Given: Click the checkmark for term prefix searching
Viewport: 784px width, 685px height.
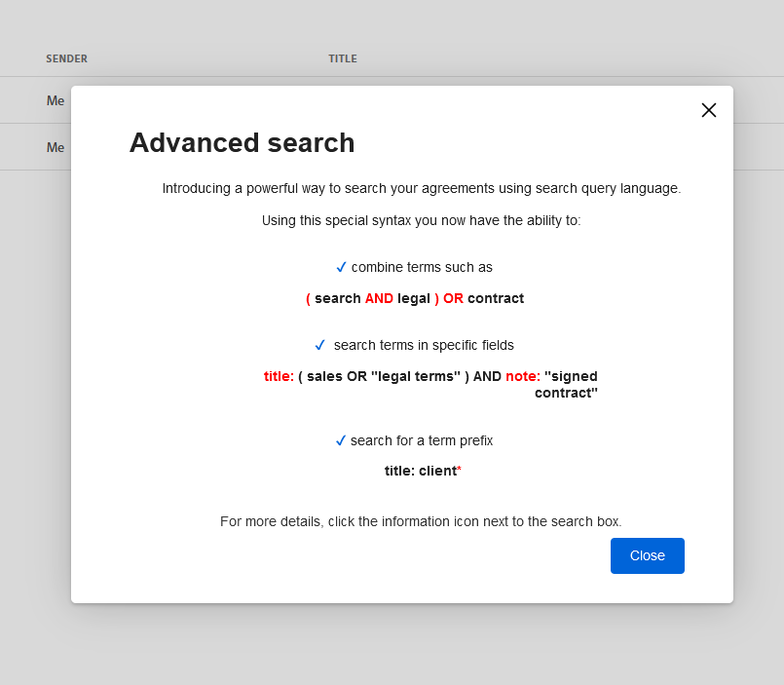Looking at the screenshot, I should [x=341, y=439].
